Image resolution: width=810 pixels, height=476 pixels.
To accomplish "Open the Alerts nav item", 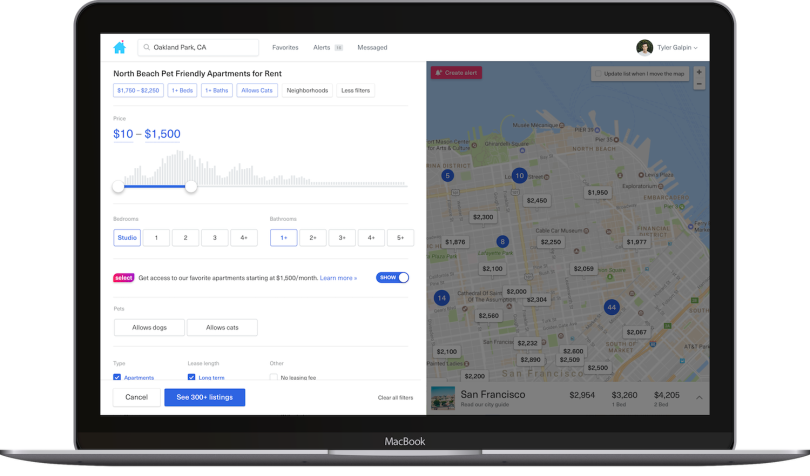I will click(328, 48).
